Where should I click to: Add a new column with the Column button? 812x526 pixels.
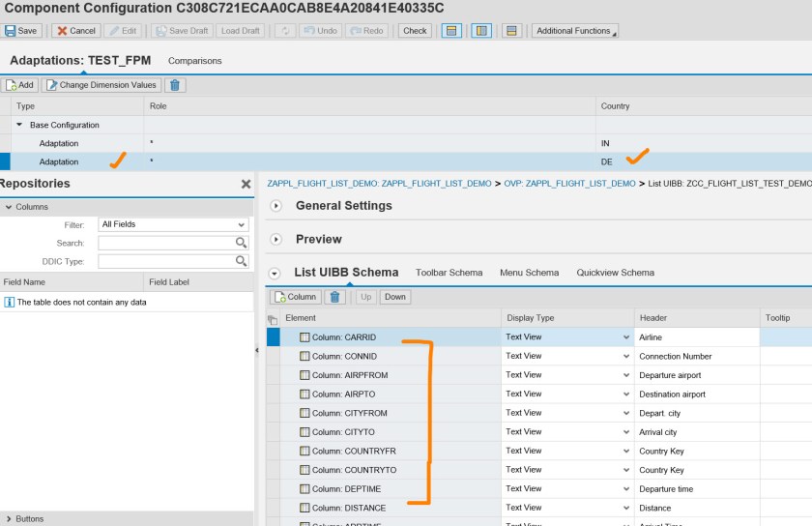pos(295,297)
